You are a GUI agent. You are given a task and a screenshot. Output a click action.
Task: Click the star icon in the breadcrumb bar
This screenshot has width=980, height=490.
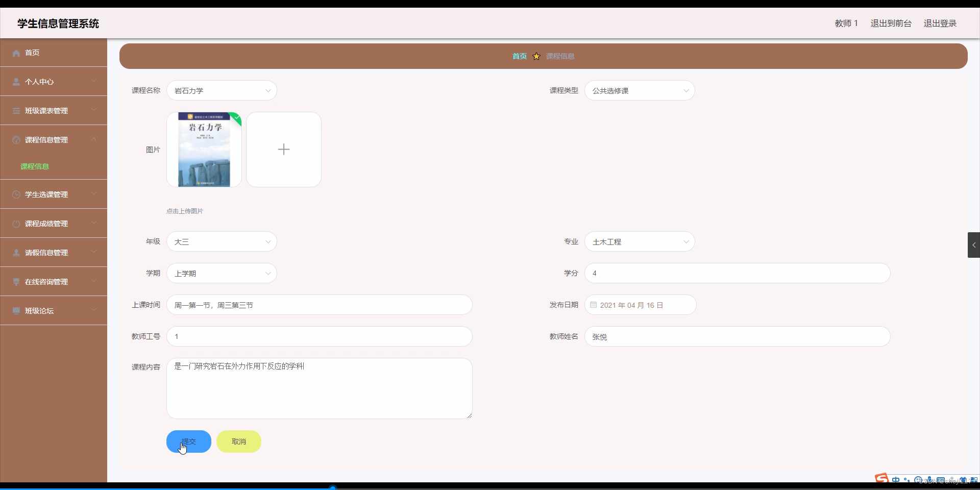coord(536,56)
